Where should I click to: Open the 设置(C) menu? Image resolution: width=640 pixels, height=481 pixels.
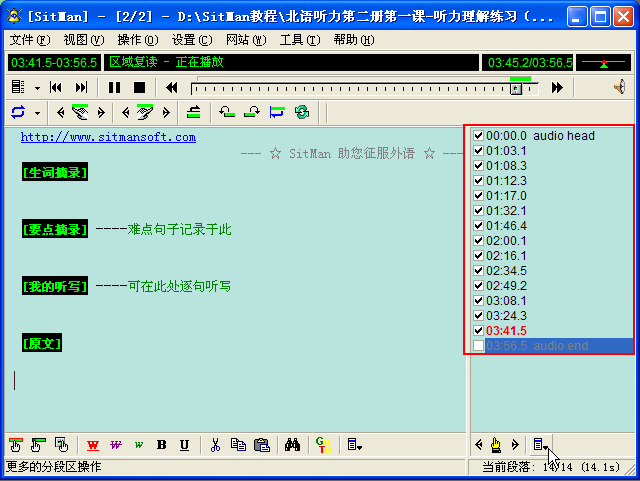pos(192,40)
